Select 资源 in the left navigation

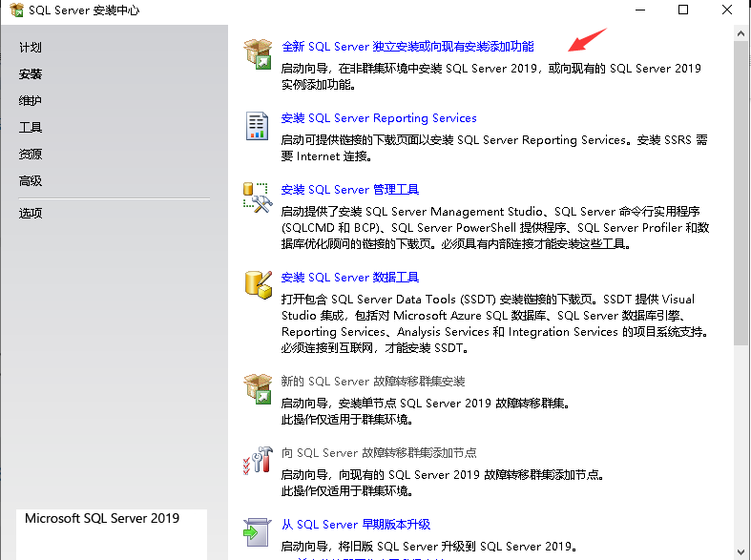31,155
